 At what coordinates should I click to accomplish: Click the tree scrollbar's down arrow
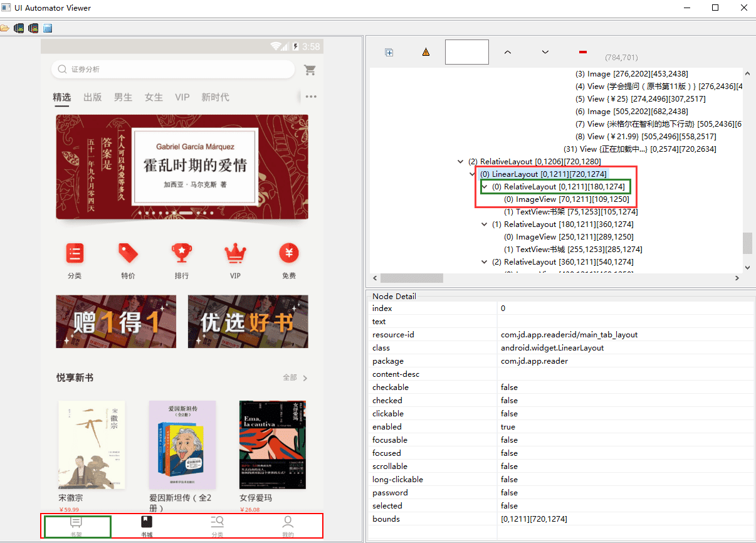(x=747, y=267)
